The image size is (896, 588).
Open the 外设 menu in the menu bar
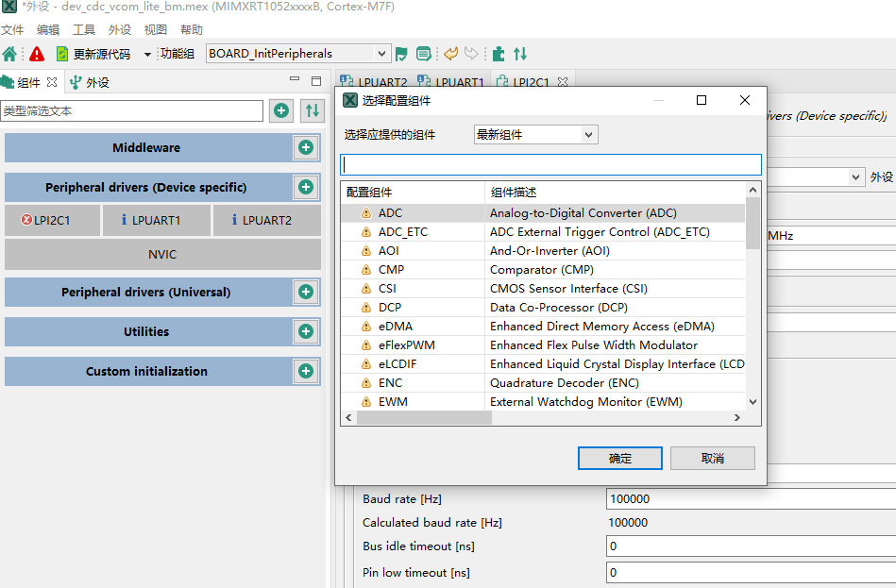(x=119, y=29)
